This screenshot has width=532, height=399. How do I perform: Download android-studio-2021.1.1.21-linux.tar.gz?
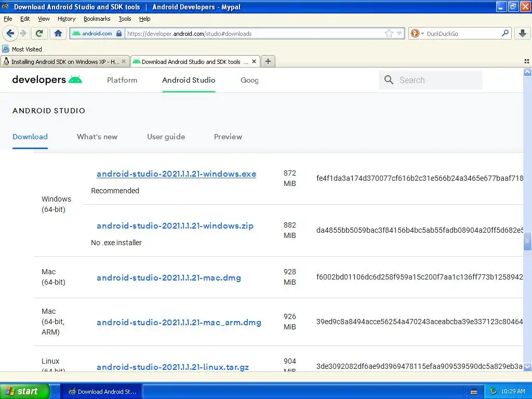[x=172, y=367]
